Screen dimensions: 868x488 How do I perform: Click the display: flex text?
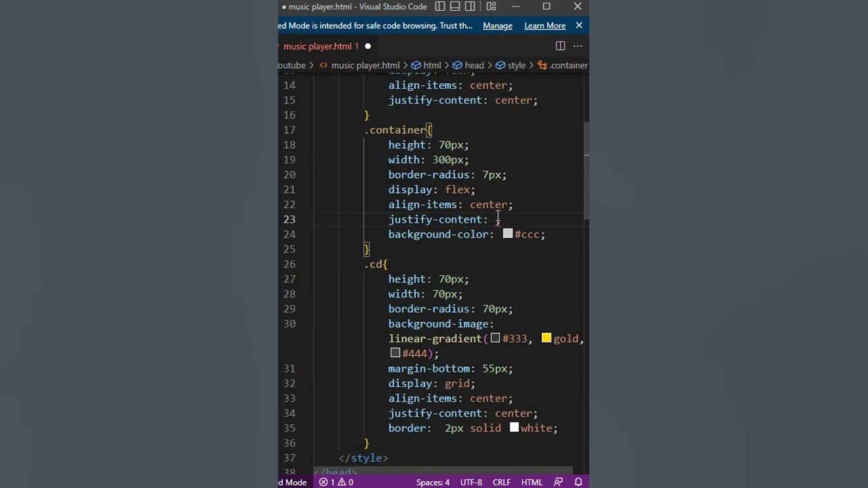click(x=431, y=189)
